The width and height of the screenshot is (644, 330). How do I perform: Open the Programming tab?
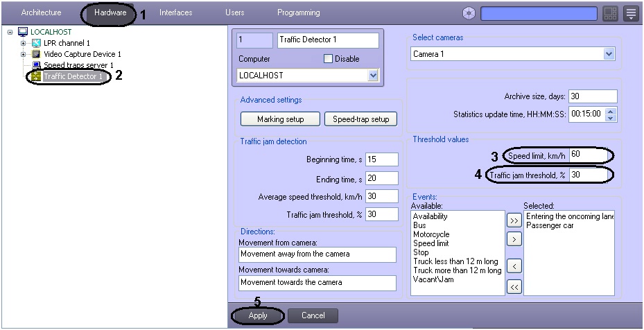299,12
